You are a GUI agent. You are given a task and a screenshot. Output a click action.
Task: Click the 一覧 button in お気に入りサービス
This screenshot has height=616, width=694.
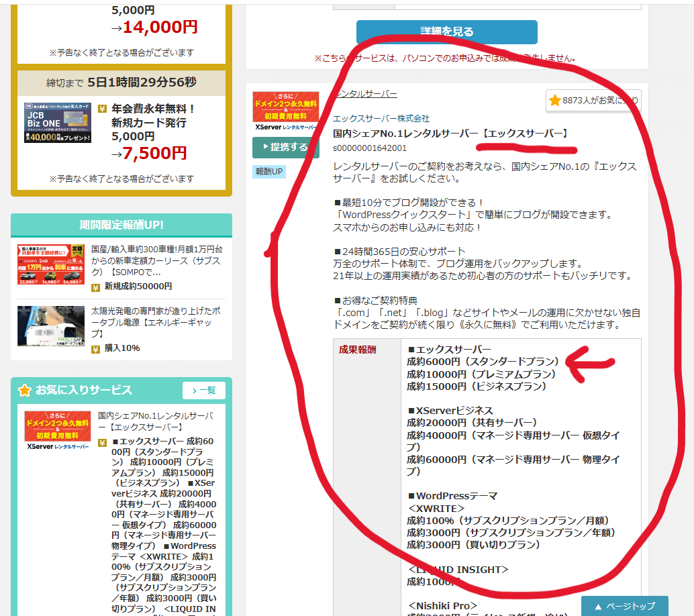point(204,391)
